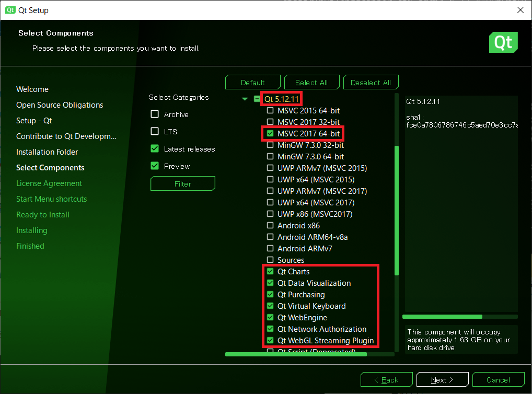This screenshot has width=532, height=394.
Task: Select the Qt WebEngine row label
Action: point(302,318)
